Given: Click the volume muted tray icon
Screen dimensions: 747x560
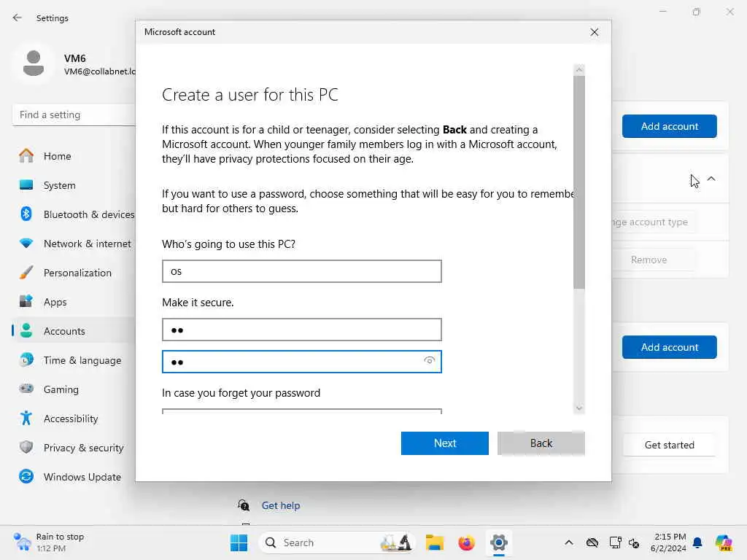Looking at the screenshot, I should 634,542.
